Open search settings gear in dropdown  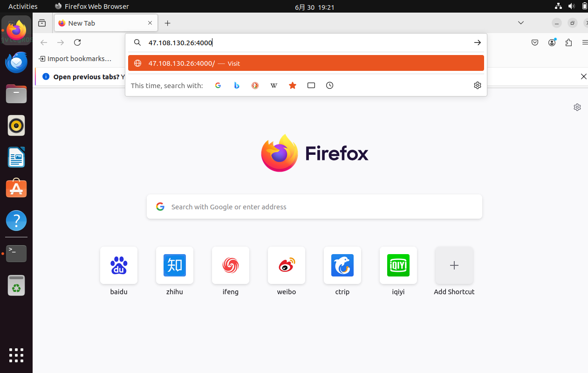point(477,85)
